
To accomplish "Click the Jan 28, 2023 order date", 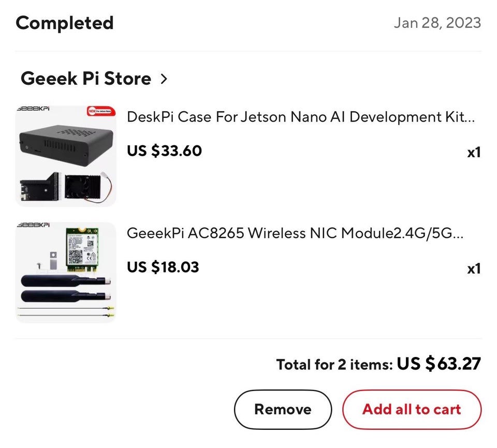I will [437, 23].
